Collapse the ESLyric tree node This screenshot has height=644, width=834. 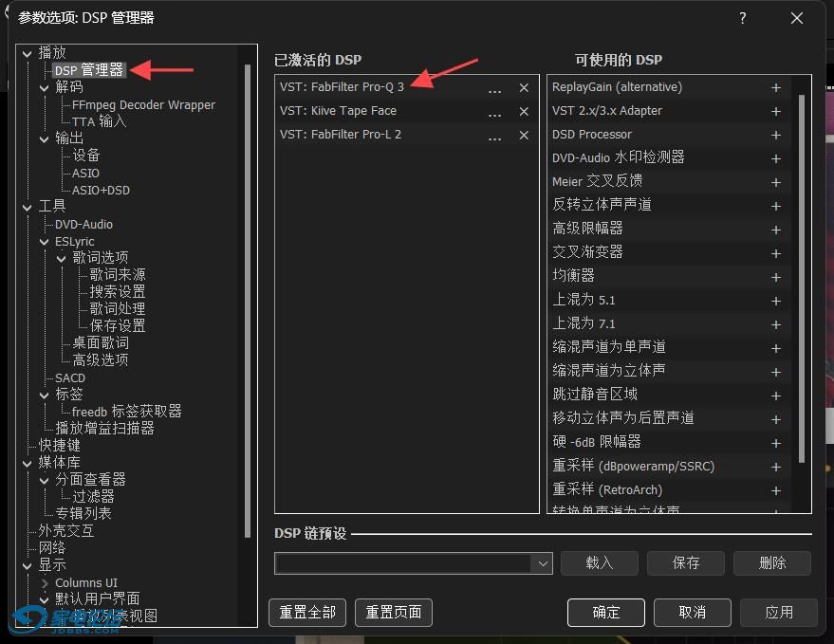click(45, 242)
